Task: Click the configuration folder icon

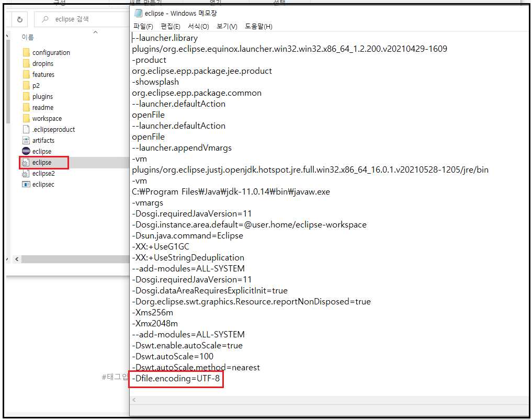Action: click(x=26, y=52)
